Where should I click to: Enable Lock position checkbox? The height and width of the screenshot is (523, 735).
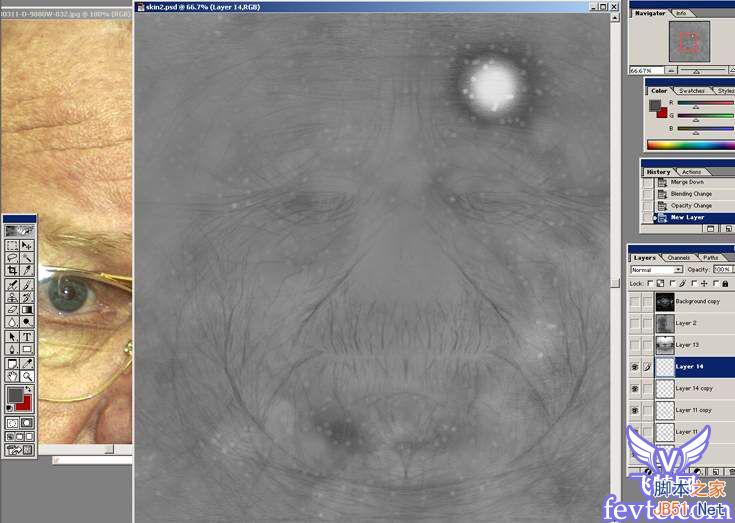694,284
